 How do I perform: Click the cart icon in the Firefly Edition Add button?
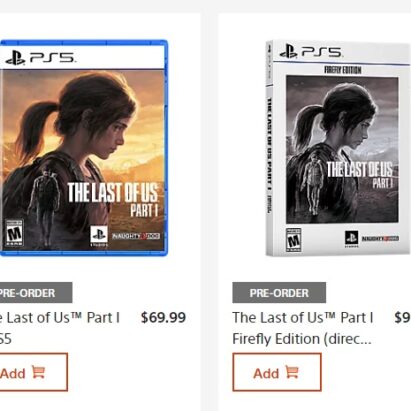tap(292, 372)
